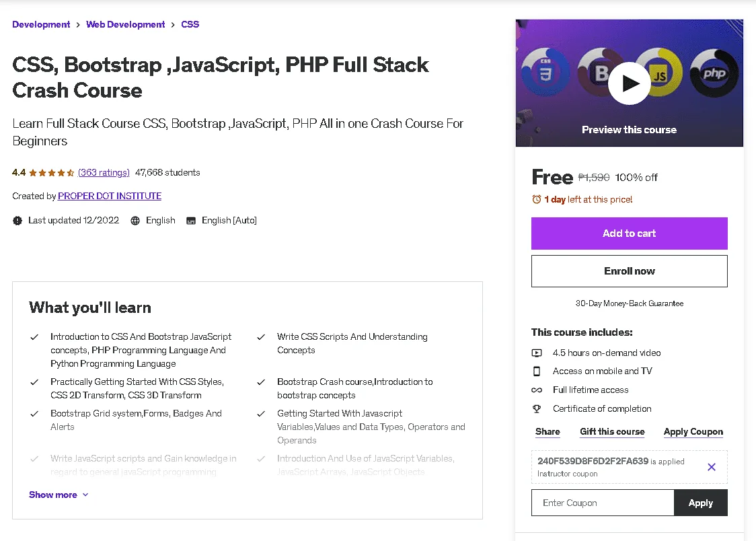The height and width of the screenshot is (541, 756).
Task: Click the Certificate of completion text
Action: [602, 409]
